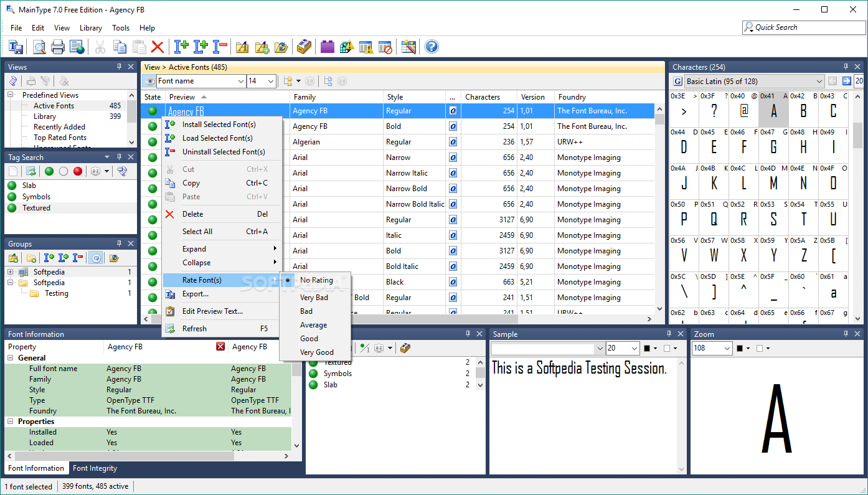Click the first tag icon in Views toolbar
This screenshot has height=495, width=868.
coord(13,81)
